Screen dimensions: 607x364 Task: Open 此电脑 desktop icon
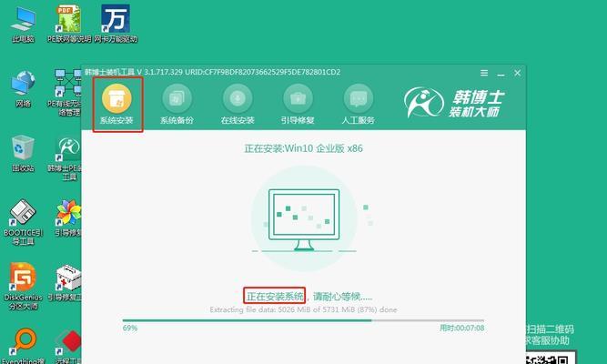pos(24,24)
